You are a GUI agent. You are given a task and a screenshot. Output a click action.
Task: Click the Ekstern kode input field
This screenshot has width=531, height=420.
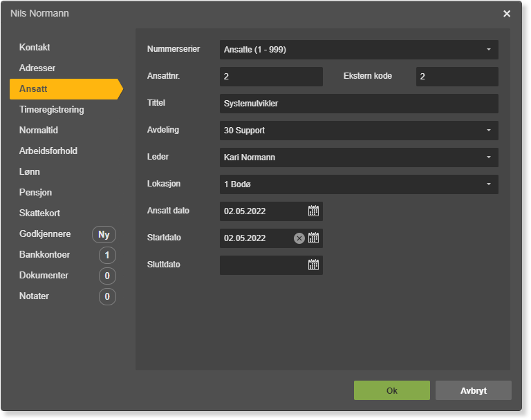[457, 77]
